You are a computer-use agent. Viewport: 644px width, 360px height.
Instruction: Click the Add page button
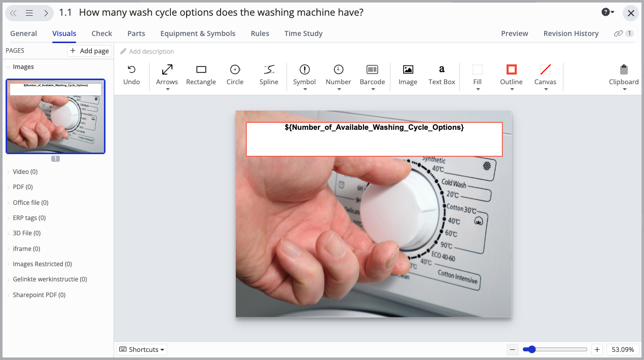point(89,51)
